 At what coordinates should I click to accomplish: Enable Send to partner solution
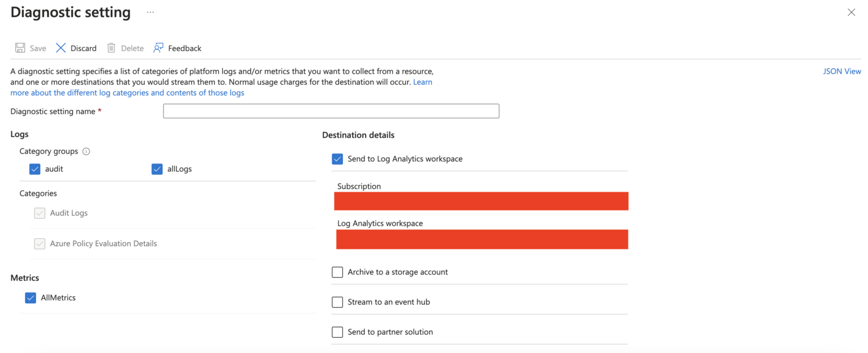click(337, 332)
